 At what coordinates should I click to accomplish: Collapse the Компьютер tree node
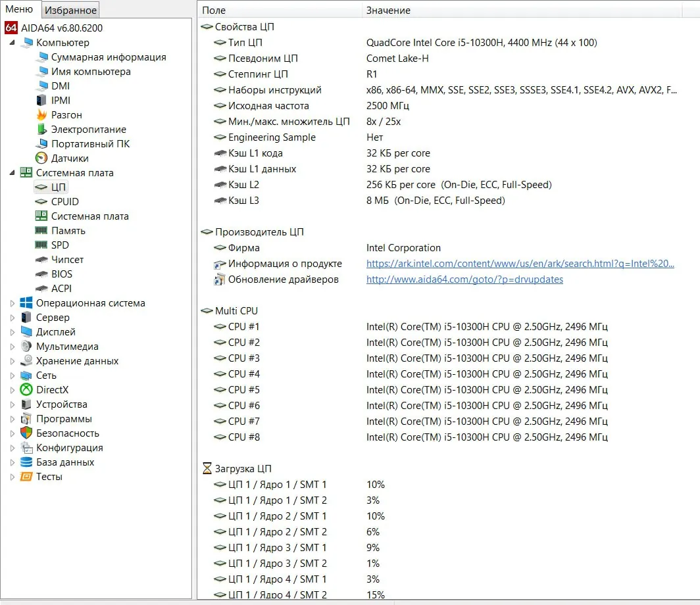click(x=12, y=42)
